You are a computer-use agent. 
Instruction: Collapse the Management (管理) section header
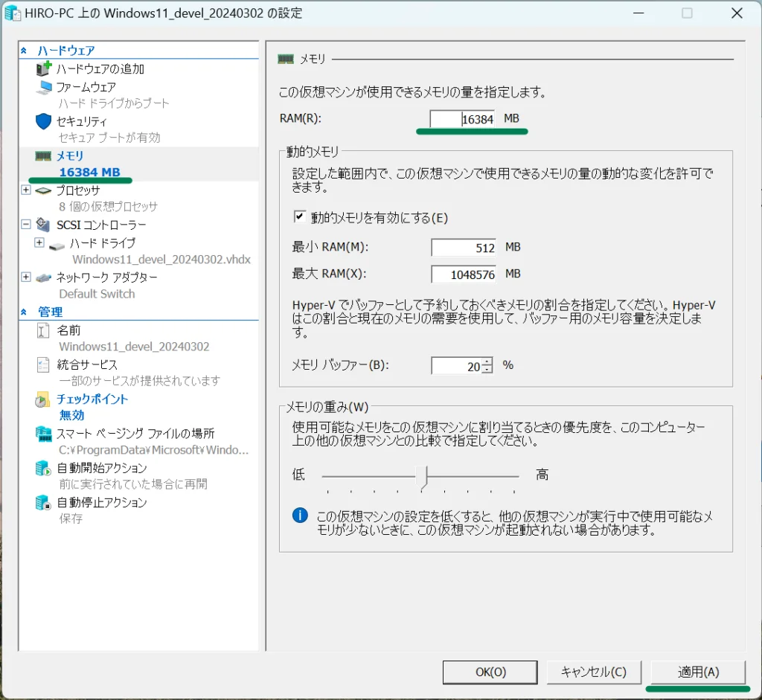(x=25, y=312)
